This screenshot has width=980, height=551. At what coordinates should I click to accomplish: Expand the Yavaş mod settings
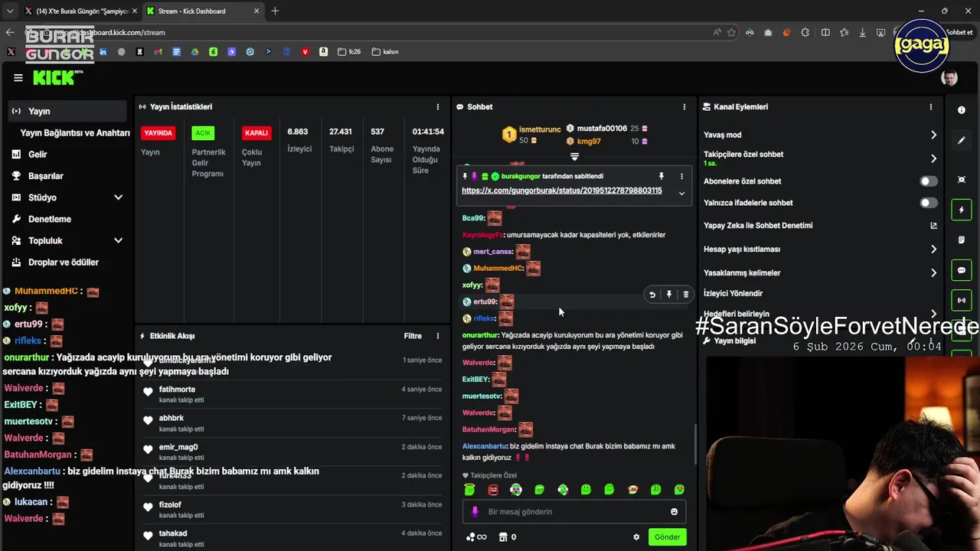tap(933, 135)
